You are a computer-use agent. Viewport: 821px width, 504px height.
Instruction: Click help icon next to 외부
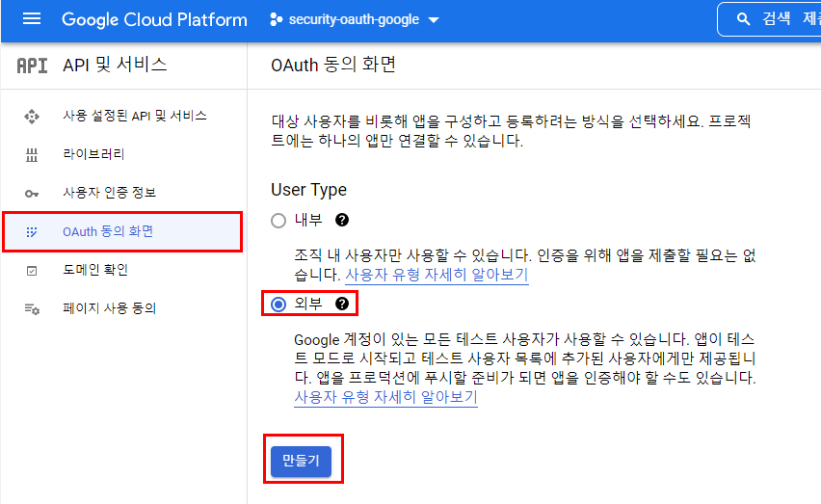tap(342, 304)
